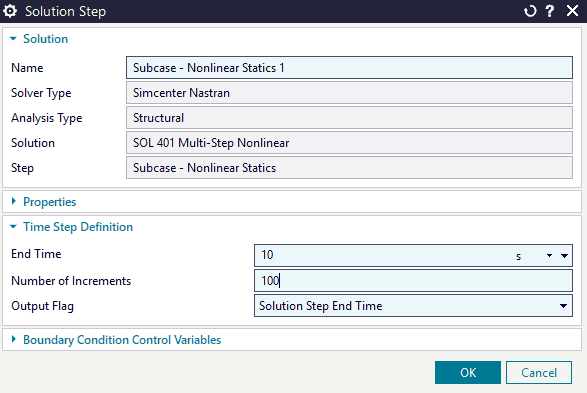Confirm with the OK button
This screenshot has height=393, width=587.
pos(468,372)
